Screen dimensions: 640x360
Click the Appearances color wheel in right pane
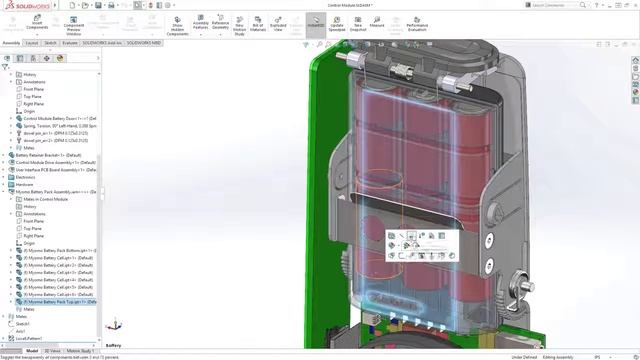[636, 92]
